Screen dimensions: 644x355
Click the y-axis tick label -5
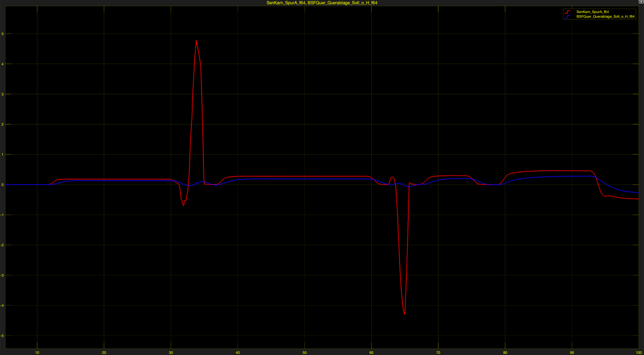click(x=2, y=336)
